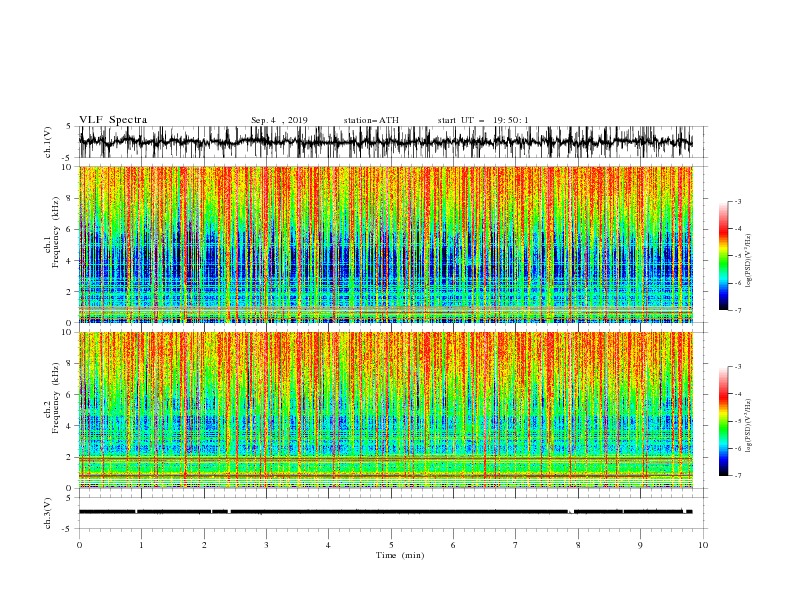792x612 pixels.
Task: Click the ch.1 spectrogram color scale bar
Action: (x=724, y=256)
